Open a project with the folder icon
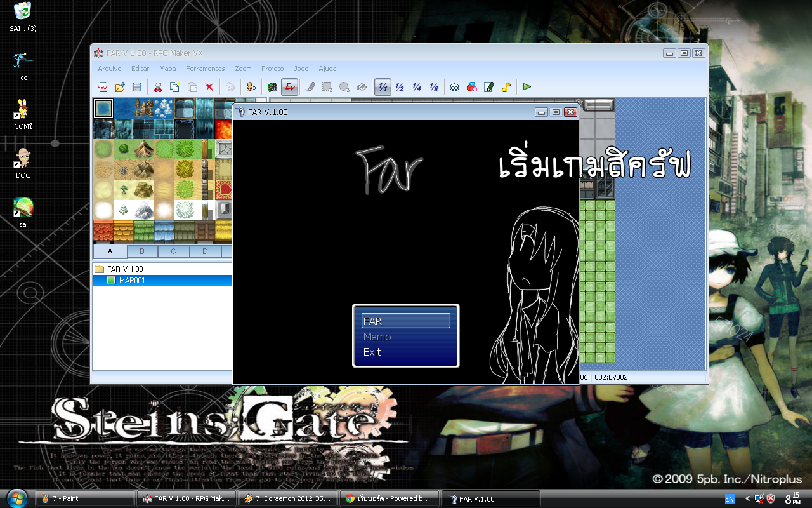This screenshot has width=812, height=508. pos(119,87)
